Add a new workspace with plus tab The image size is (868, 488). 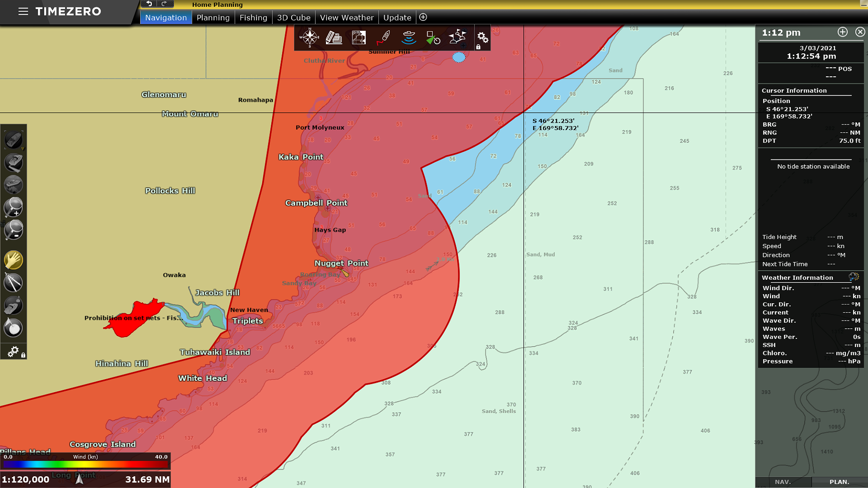click(x=423, y=17)
